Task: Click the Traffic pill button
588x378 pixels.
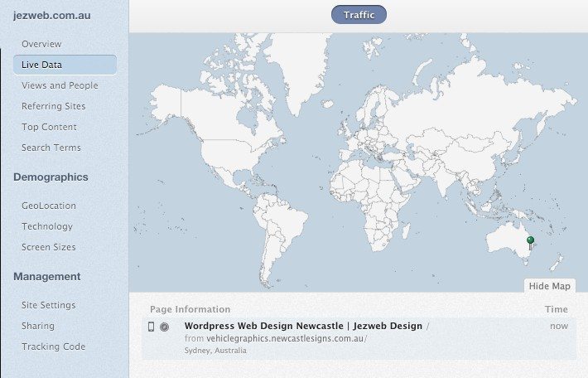Action: click(x=359, y=14)
